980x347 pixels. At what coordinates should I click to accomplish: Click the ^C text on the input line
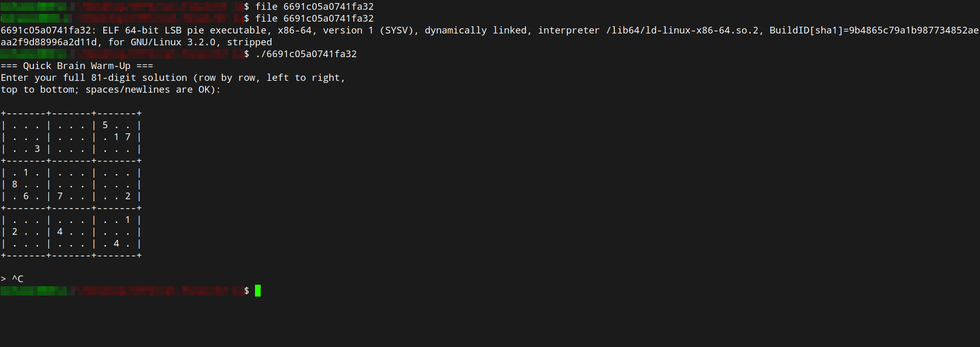[x=17, y=279]
